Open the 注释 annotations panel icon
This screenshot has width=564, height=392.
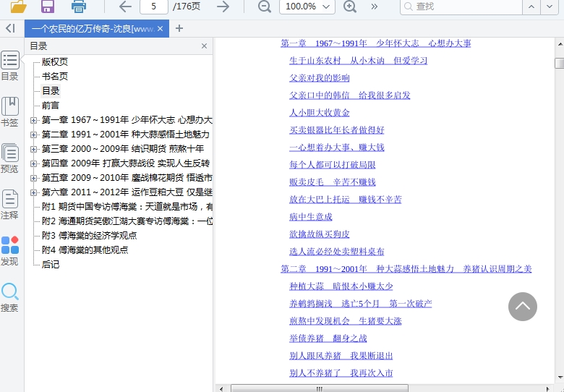pyautogui.click(x=9, y=205)
